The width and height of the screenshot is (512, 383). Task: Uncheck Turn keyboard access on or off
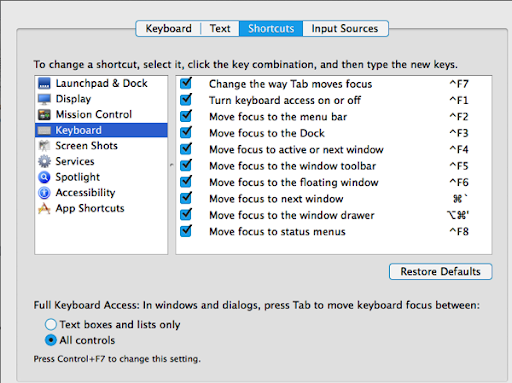(186, 100)
